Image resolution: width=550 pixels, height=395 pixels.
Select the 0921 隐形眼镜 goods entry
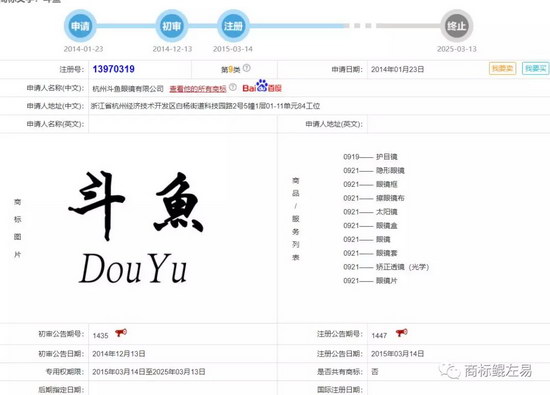pos(374,170)
